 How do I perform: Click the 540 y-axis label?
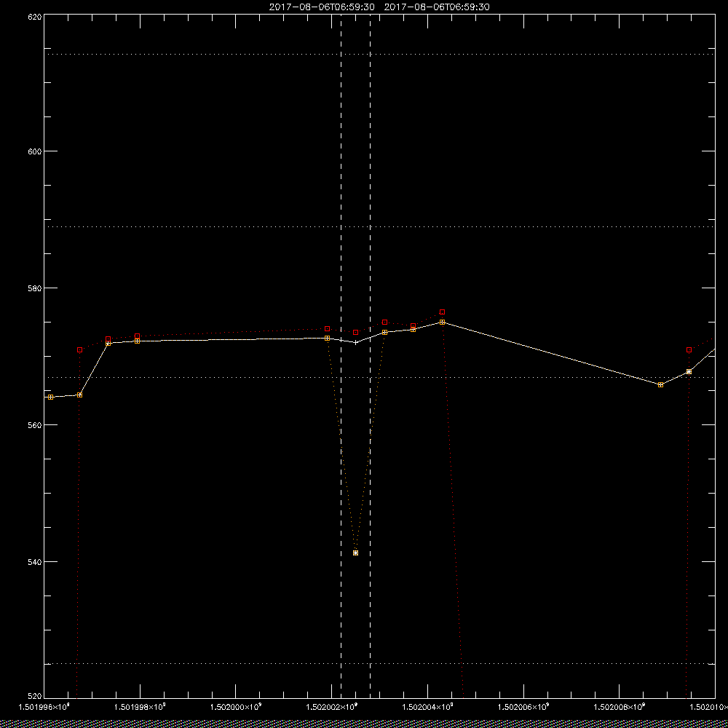(35, 562)
